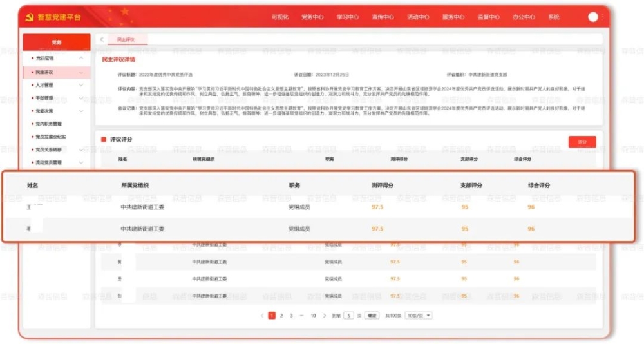Click the date text 2023年12月25日
Viewport: 644px width, 344px height.
(x=332, y=75)
